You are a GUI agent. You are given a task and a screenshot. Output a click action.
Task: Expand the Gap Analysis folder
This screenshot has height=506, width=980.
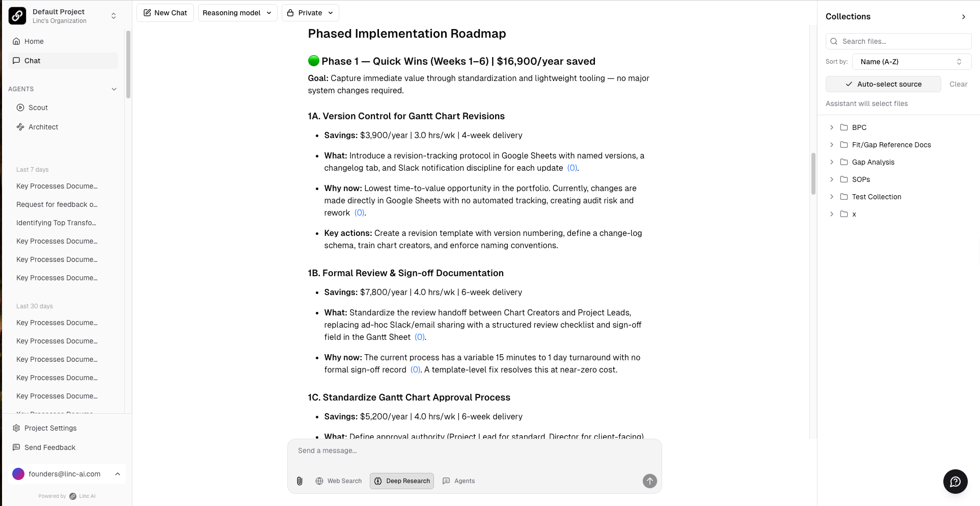click(832, 162)
